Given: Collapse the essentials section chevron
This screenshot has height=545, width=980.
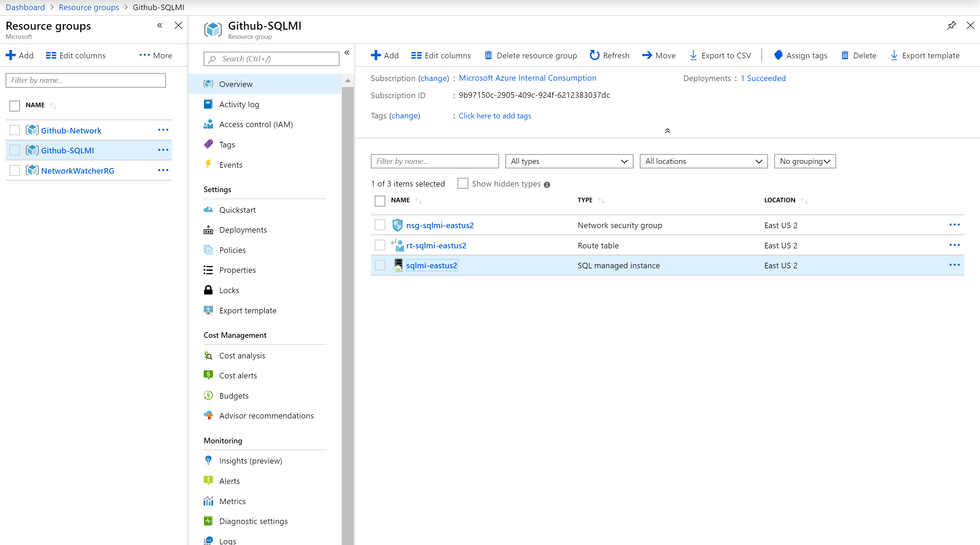Looking at the screenshot, I should (x=667, y=131).
